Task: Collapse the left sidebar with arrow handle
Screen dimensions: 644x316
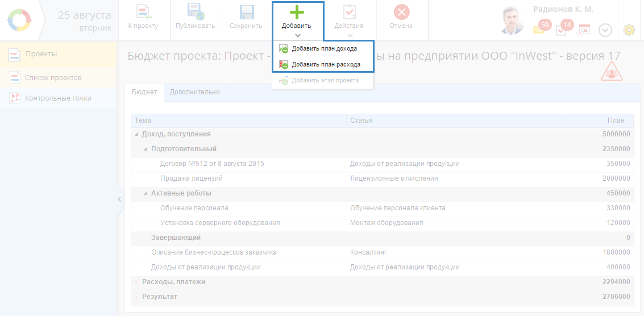Action: (119, 199)
